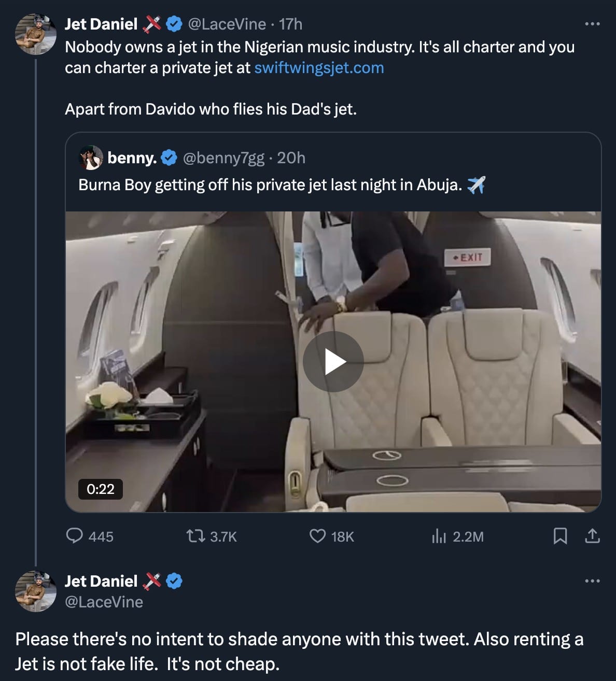Click Jet Daniel's top profile avatar
616x681 pixels.
point(35,34)
